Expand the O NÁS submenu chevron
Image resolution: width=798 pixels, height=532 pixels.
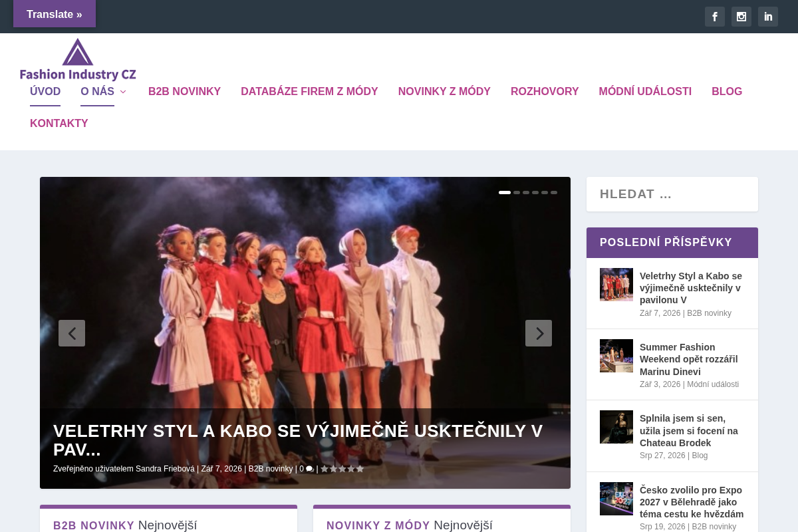point(123,92)
